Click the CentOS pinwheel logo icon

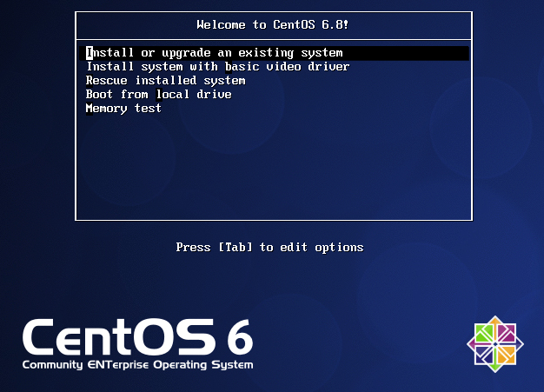495,344
